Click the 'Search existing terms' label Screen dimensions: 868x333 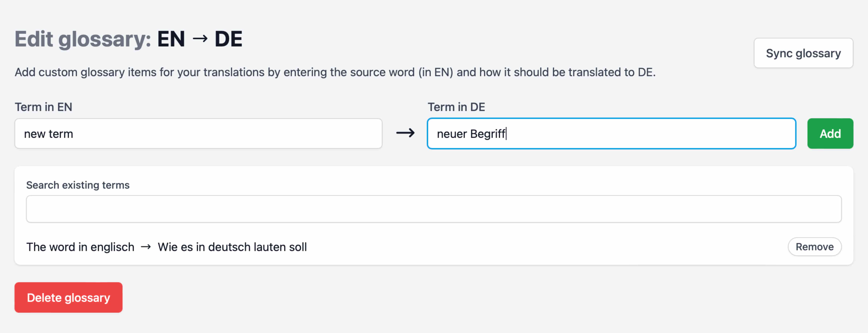(78, 185)
